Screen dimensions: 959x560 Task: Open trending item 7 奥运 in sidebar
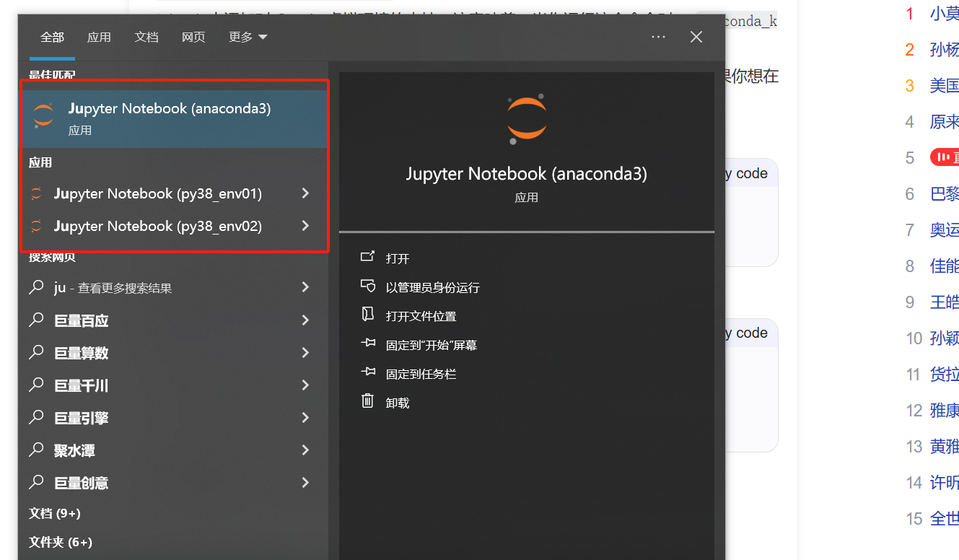(945, 229)
